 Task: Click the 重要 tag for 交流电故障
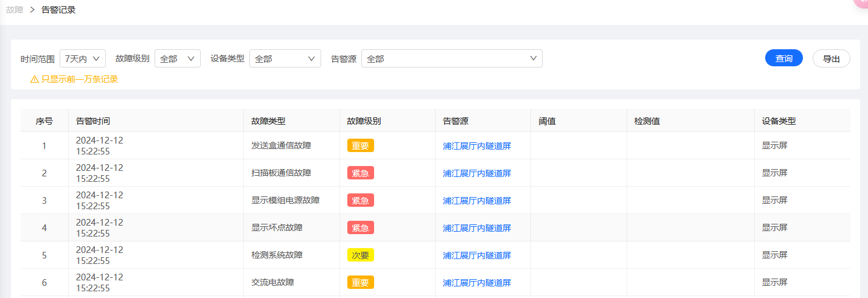(361, 282)
